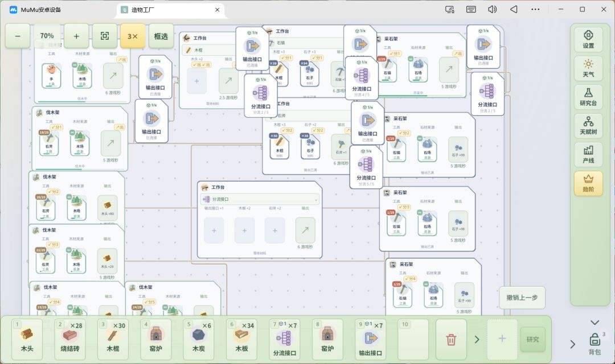Open the 研究台 flask panel
Viewport: 615px width, 364px height.
coord(588,97)
